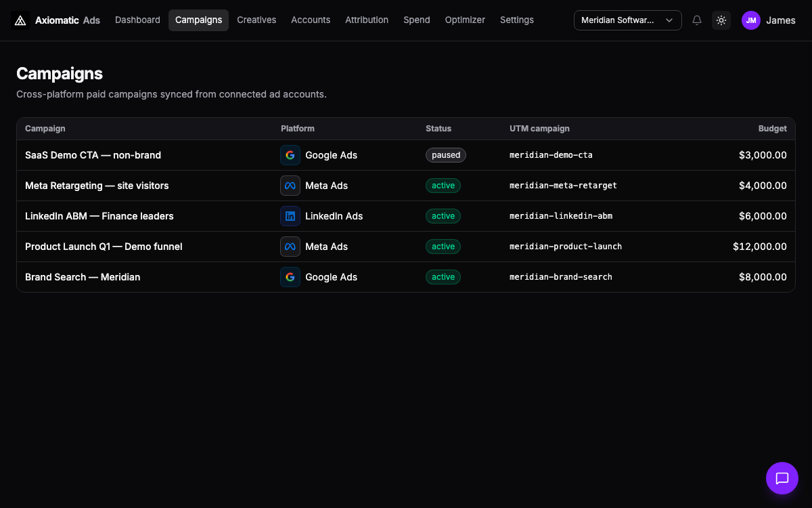Open the notifications bell
Screen dimensions: 812x508
(697, 20)
